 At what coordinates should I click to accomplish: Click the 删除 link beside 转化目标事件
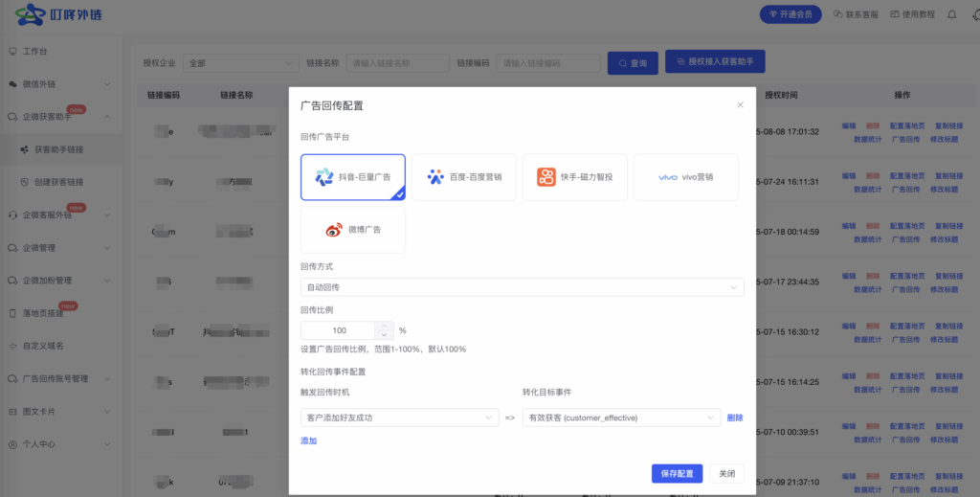735,418
